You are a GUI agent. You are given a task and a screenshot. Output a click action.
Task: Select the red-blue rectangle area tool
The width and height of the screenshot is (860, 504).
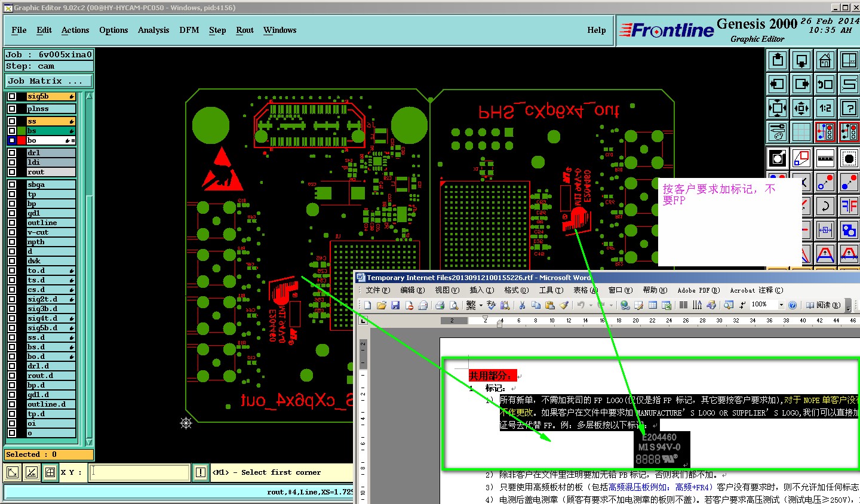[801, 158]
